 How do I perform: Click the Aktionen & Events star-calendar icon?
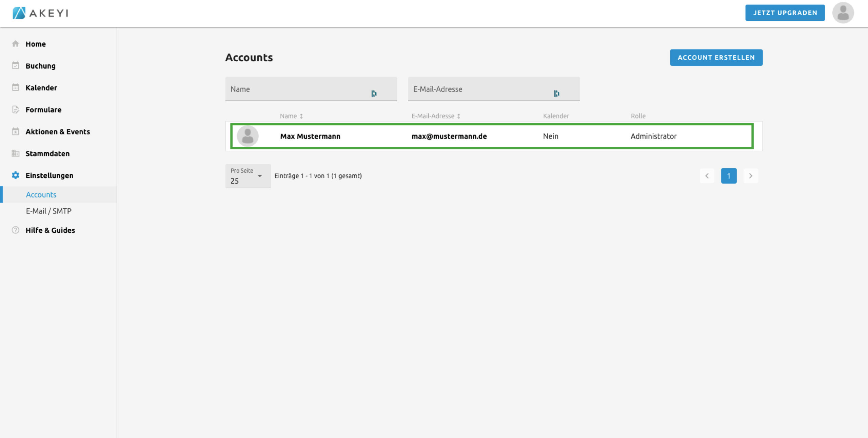point(15,131)
